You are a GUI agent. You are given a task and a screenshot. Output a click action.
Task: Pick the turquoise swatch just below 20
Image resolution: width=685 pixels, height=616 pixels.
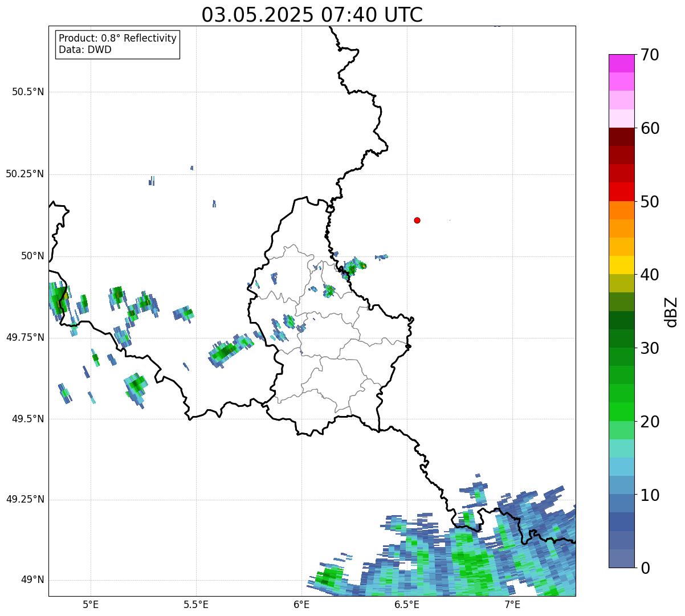621,430
